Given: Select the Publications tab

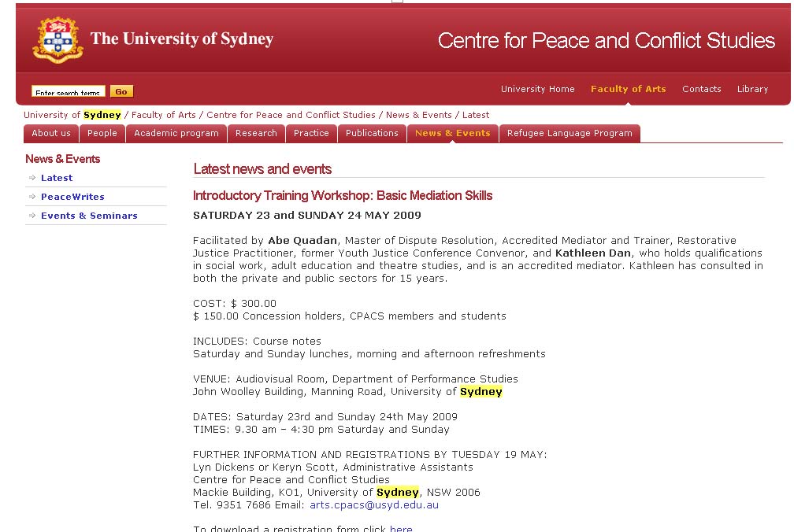Looking at the screenshot, I should point(372,134).
